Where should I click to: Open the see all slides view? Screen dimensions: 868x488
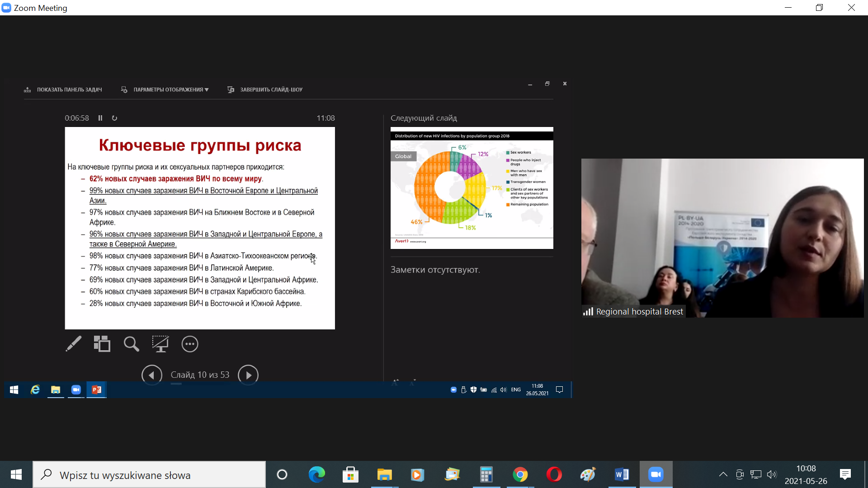point(102,344)
